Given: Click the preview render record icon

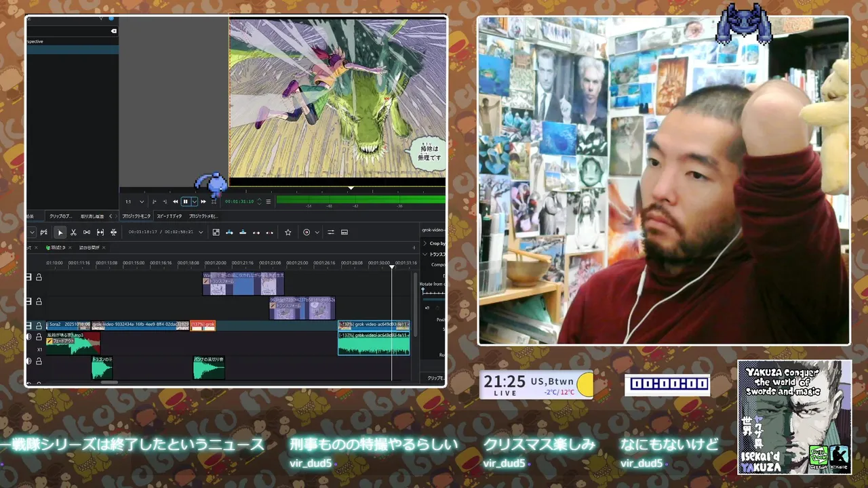Looking at the screenshot, I should click(x=307, y=232).
